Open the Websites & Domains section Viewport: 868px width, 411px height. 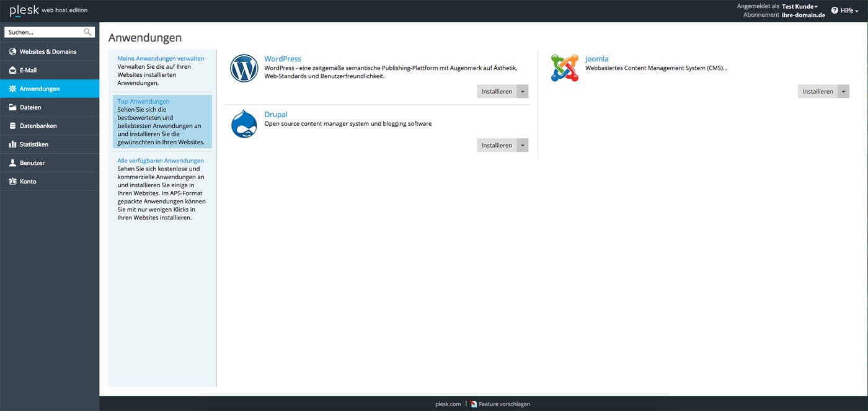click(x=50, y=51)
